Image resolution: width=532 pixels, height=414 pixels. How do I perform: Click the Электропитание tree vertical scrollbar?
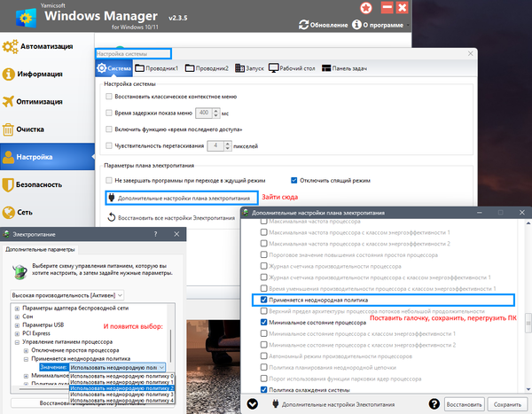(x=171, y=346)
